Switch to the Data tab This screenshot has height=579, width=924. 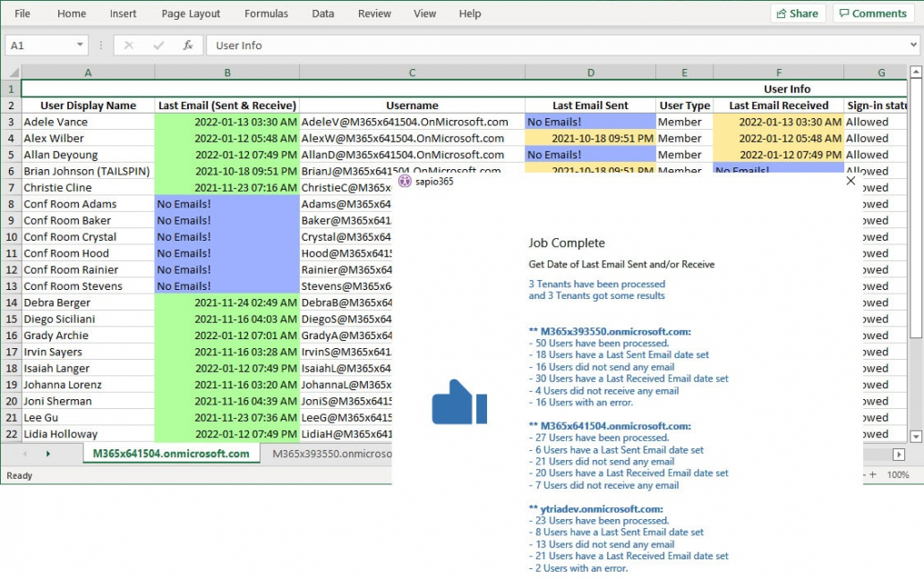tap(323, 13)
